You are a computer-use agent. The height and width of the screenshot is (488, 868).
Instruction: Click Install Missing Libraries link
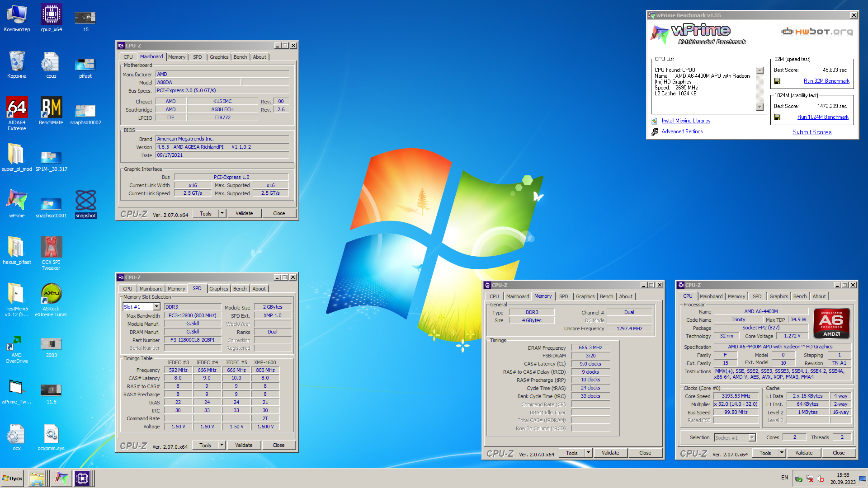coord(686,121)
